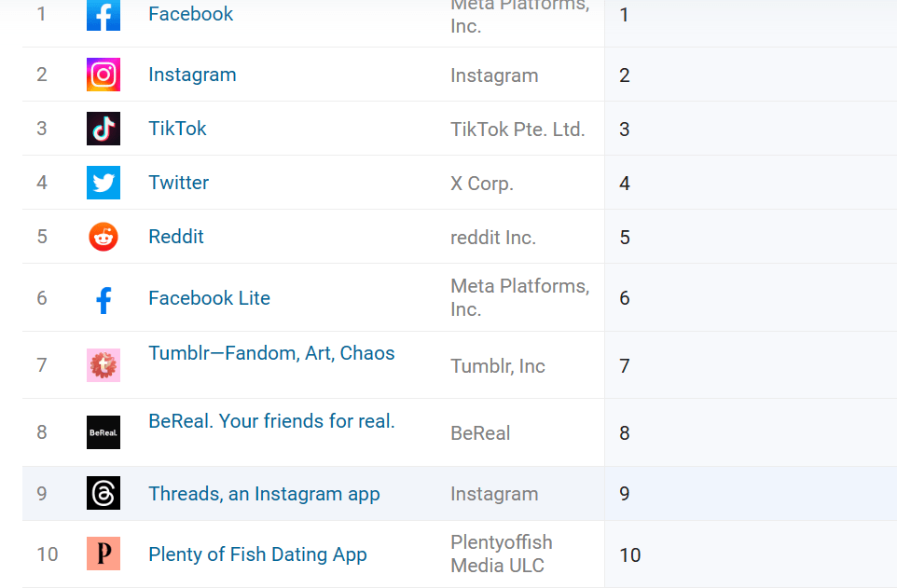Click the Instagram app icon

tap(103, 75)
